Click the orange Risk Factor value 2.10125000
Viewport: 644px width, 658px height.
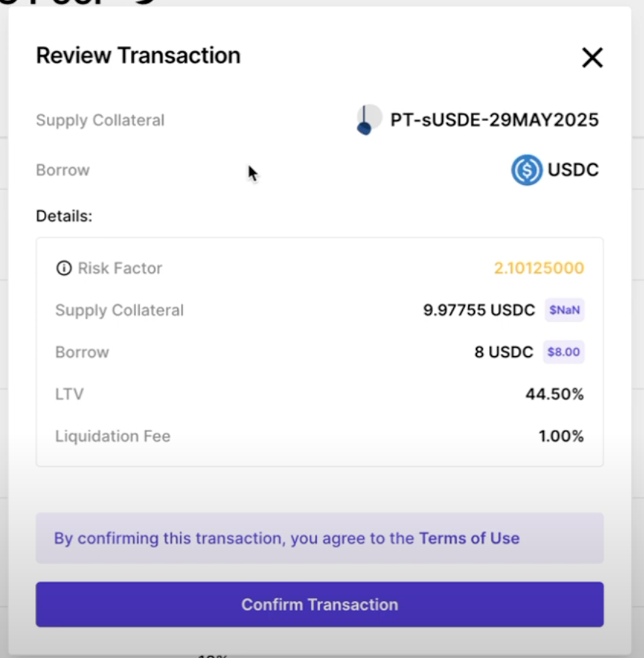[539, 269]
